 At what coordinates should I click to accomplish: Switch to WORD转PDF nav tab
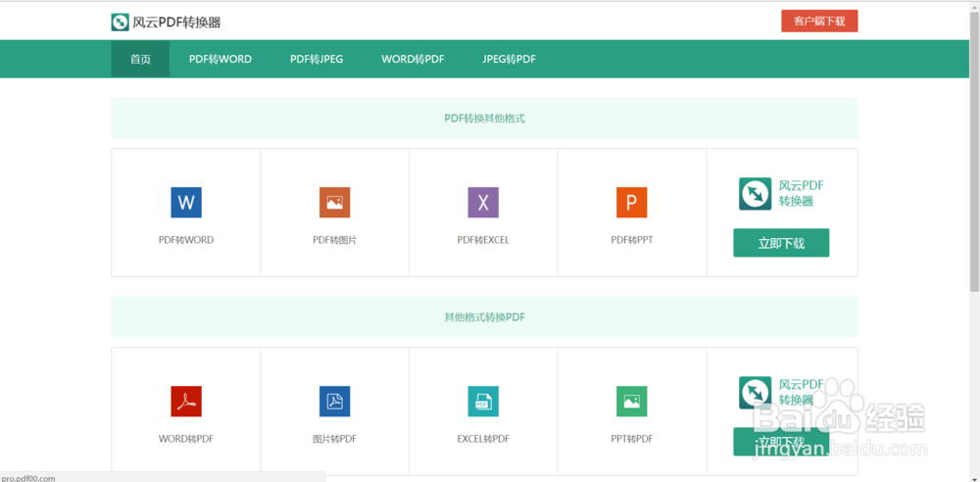[413, 60]
